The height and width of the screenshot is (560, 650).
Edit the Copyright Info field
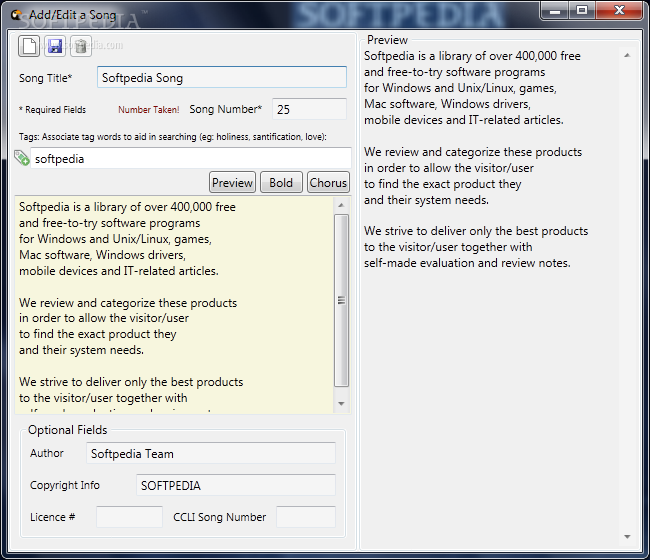click(236, 485)
